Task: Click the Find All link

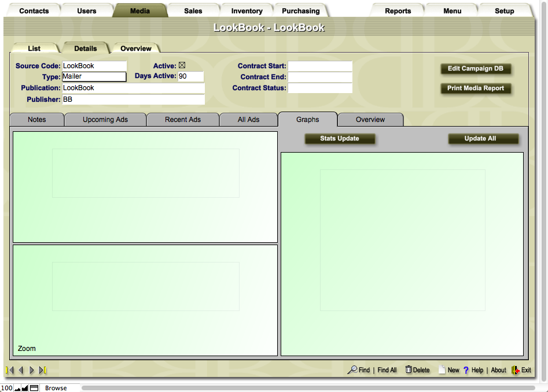Action: pos(387,370)
